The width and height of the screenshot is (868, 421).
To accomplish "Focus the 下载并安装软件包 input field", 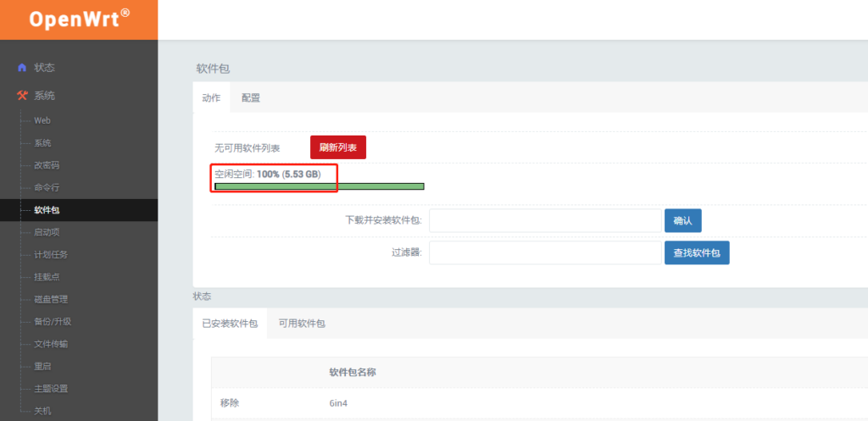I will coord(546,220).
